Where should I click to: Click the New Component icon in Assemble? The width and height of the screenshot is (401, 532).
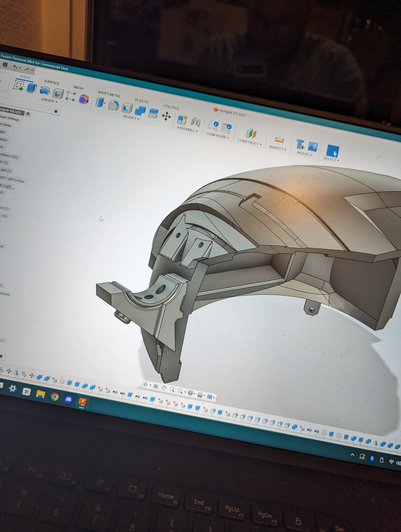(x=182, y=120)
